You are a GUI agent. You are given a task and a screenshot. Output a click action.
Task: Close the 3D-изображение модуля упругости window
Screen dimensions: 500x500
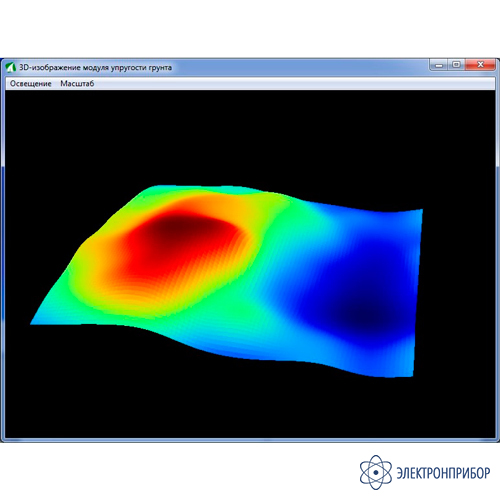480,65
